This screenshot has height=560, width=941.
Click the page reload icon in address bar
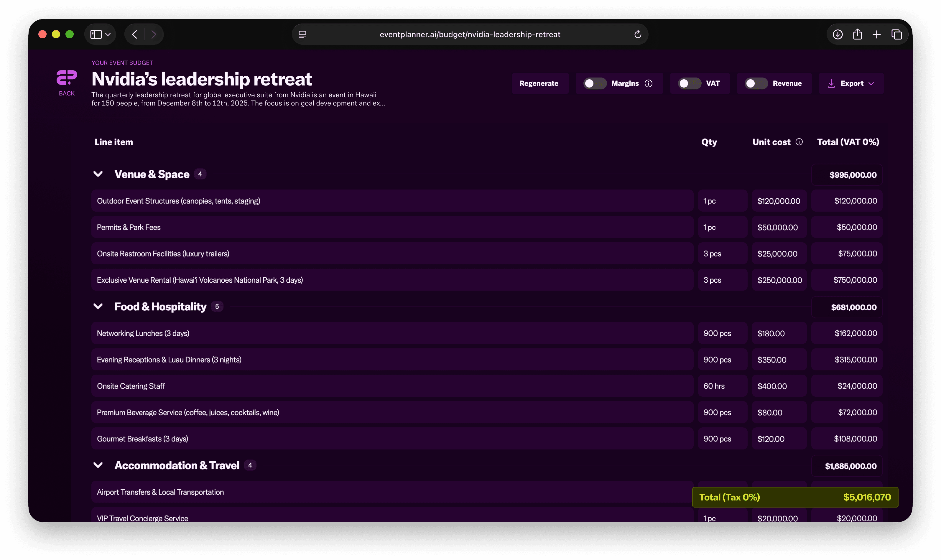pyautogui.click(x=638, y=34)
